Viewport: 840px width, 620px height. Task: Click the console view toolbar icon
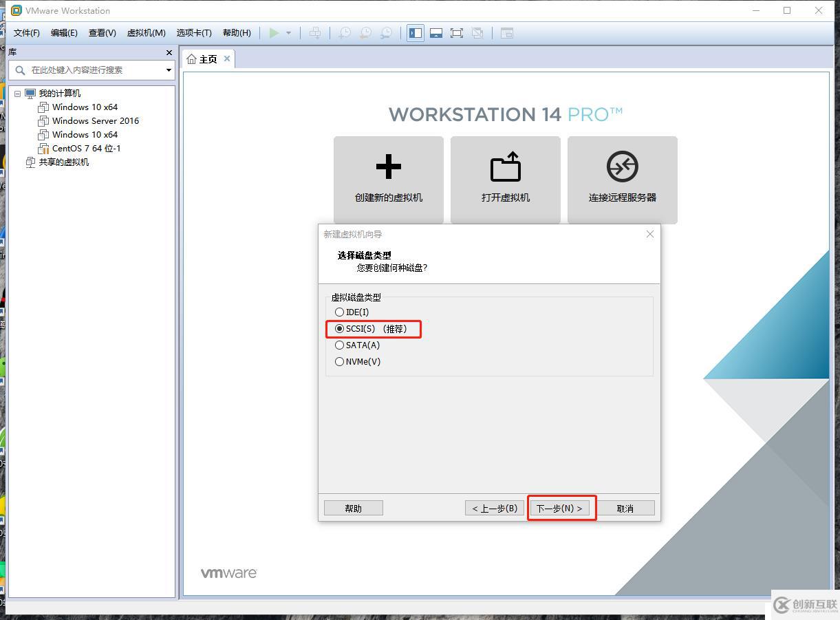click(507, 33)
